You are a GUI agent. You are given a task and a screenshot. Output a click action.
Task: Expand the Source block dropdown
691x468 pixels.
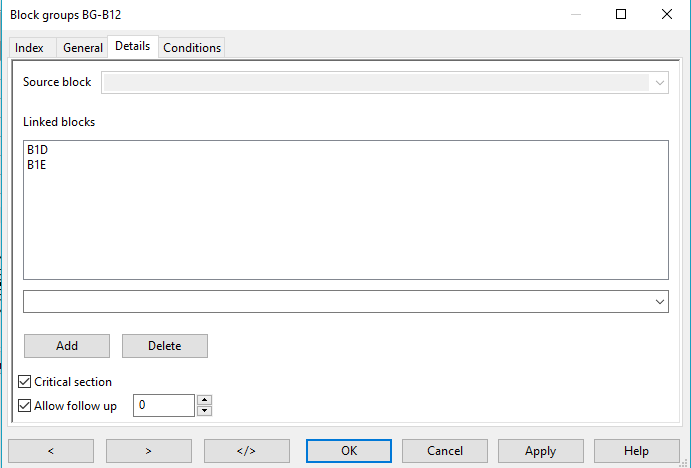[x=659, y=83]
